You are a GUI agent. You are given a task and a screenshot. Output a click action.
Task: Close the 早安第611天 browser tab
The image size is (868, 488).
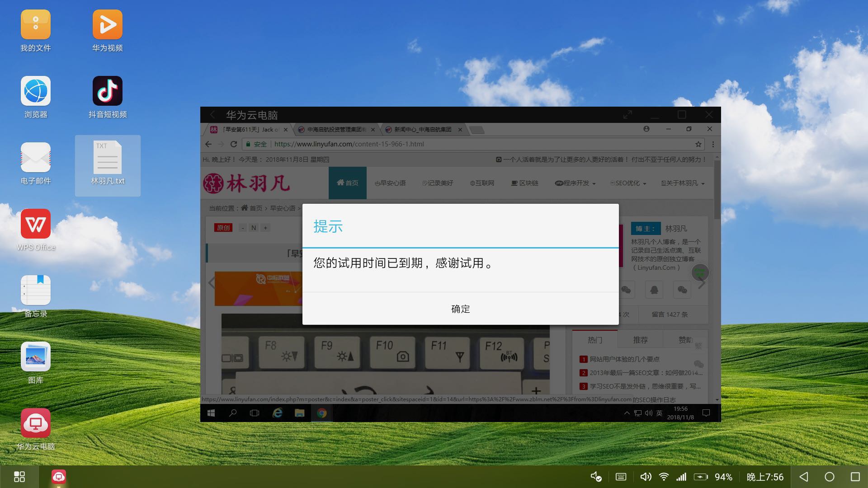tap(285, 130)
